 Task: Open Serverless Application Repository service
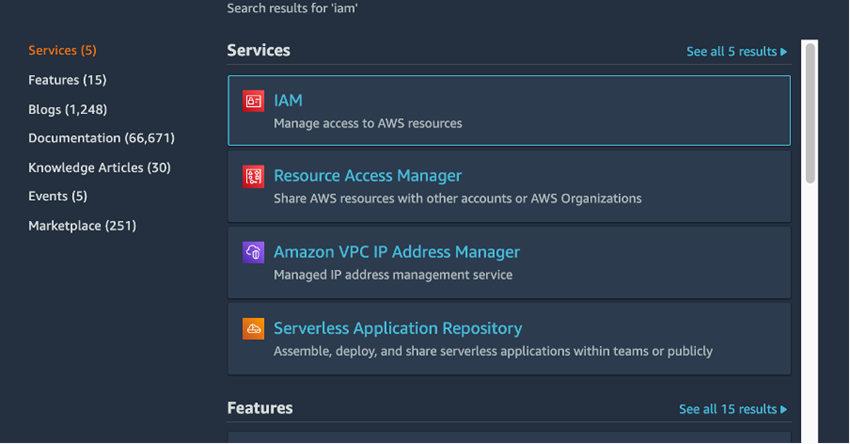point(397,328)
